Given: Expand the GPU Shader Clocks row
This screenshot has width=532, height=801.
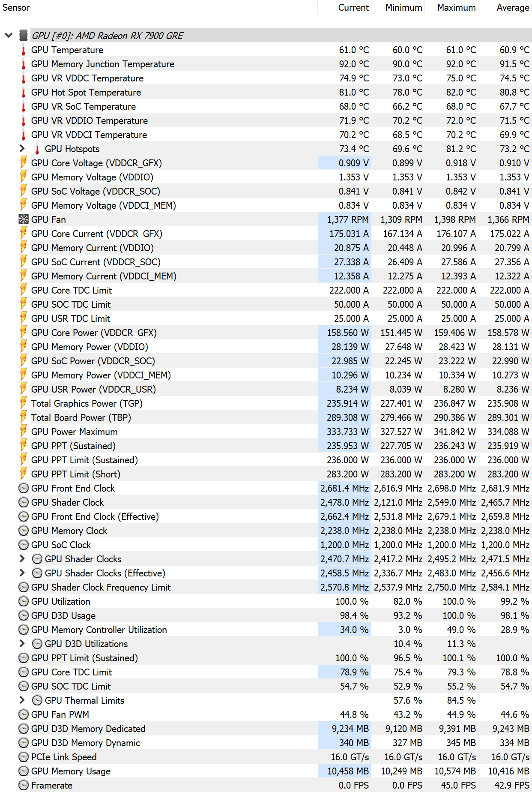Looking at the screenshot, I should coord(22,559).
